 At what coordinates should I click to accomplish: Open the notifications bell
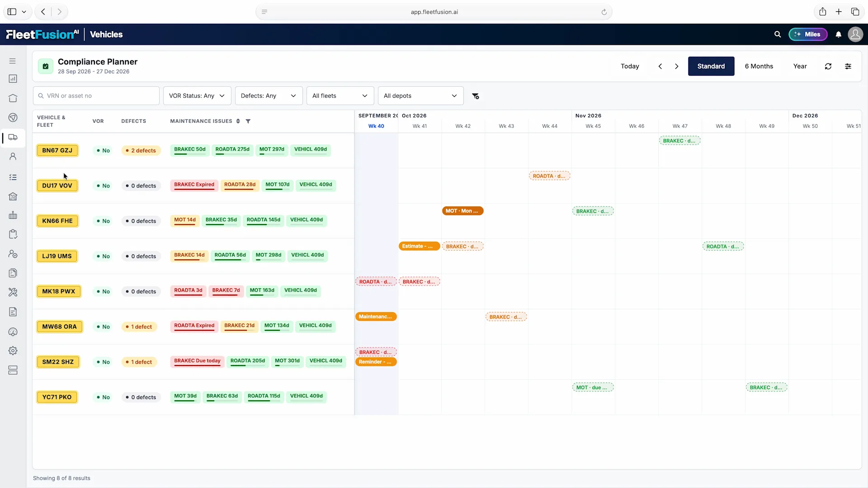tap(839, 34)
